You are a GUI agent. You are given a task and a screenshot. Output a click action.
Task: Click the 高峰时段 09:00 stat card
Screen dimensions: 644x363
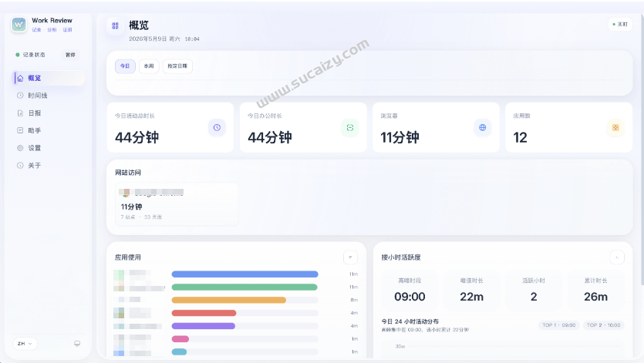(410, 290)
